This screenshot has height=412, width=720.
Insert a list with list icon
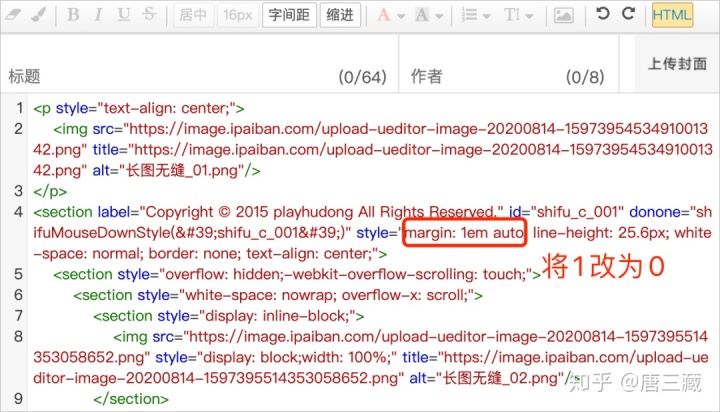pos(469,15)
